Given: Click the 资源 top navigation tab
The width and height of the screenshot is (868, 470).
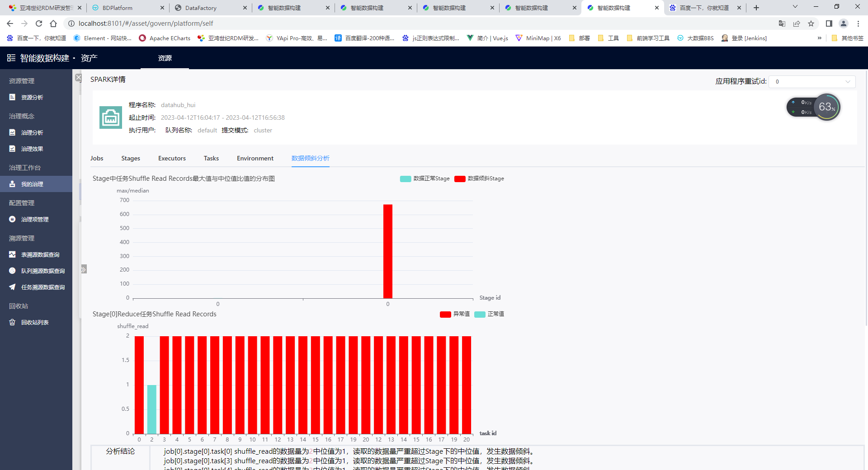Looking at the screenshot, I should click(165, 58).
